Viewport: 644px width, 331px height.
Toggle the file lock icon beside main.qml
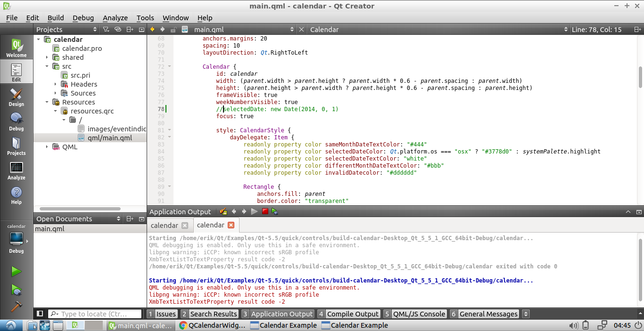173,29
